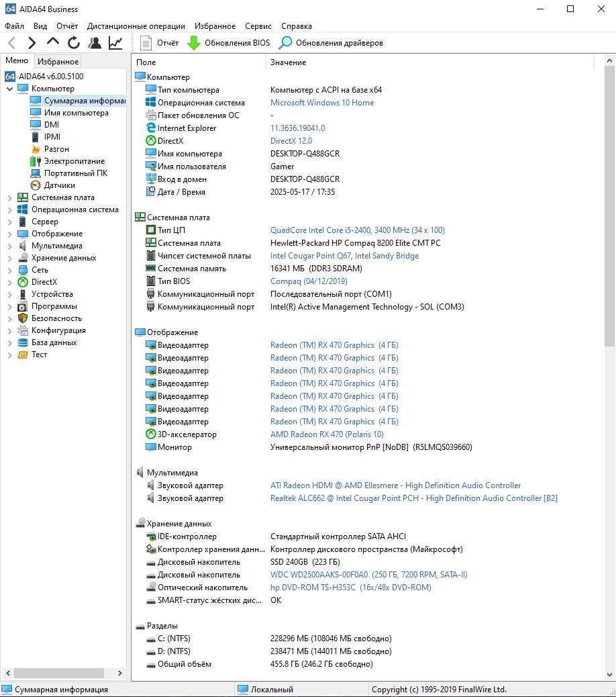The height and width of the screenshot is (697, 616).
Task: Click the vertical scrollbar thumb
Action: [609, 206]
